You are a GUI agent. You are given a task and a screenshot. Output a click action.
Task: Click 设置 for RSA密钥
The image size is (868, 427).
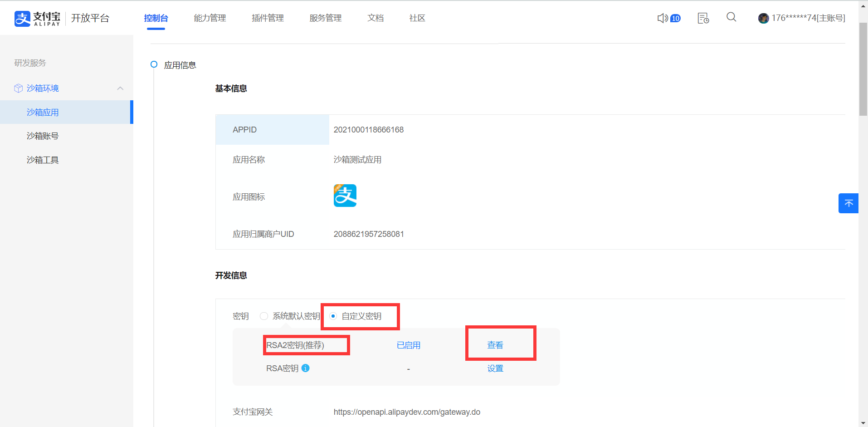click(x=495, y=368)
